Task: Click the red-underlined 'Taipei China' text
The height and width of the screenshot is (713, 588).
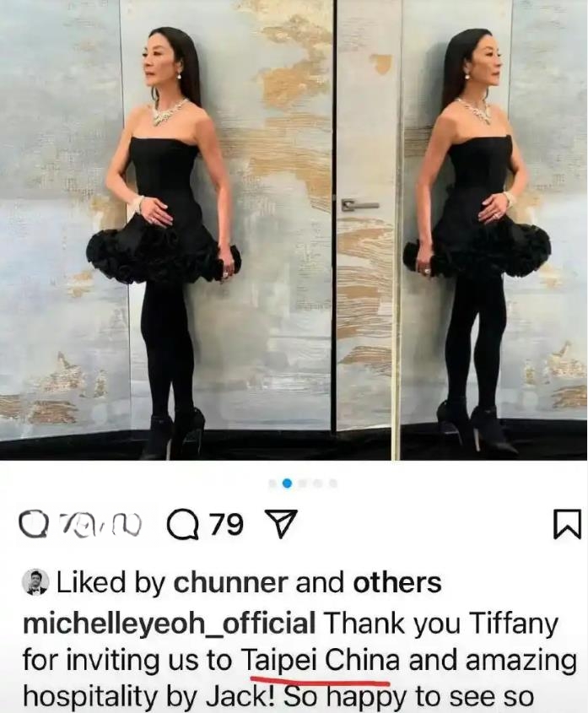Action: [320, 660]
